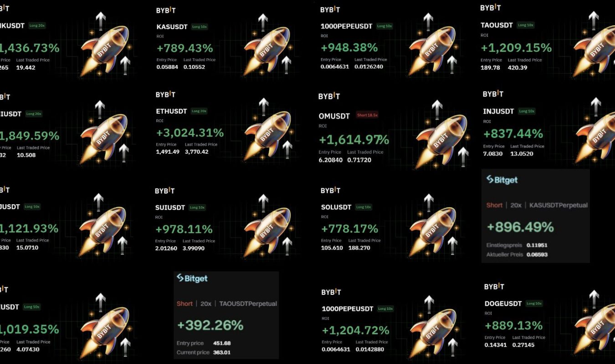The image size is (615, 364).
Task: Select the 0.27145 last traded price
Action: [x=523, y=345]
